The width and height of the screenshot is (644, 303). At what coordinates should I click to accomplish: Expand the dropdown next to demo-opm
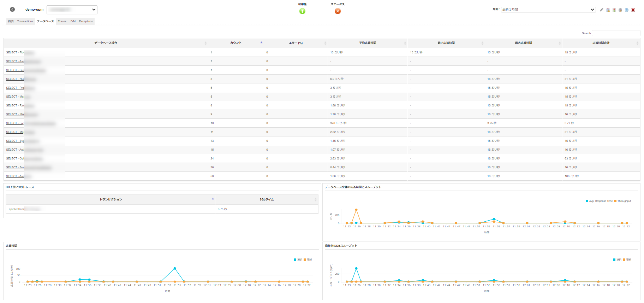click(x=72, y=10)
